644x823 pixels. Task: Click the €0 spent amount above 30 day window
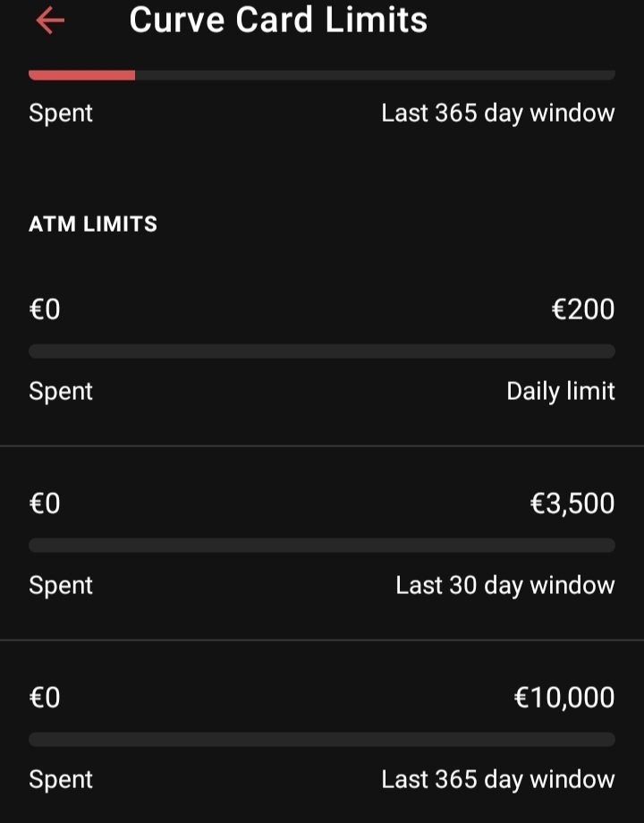[x=45, y=504]
